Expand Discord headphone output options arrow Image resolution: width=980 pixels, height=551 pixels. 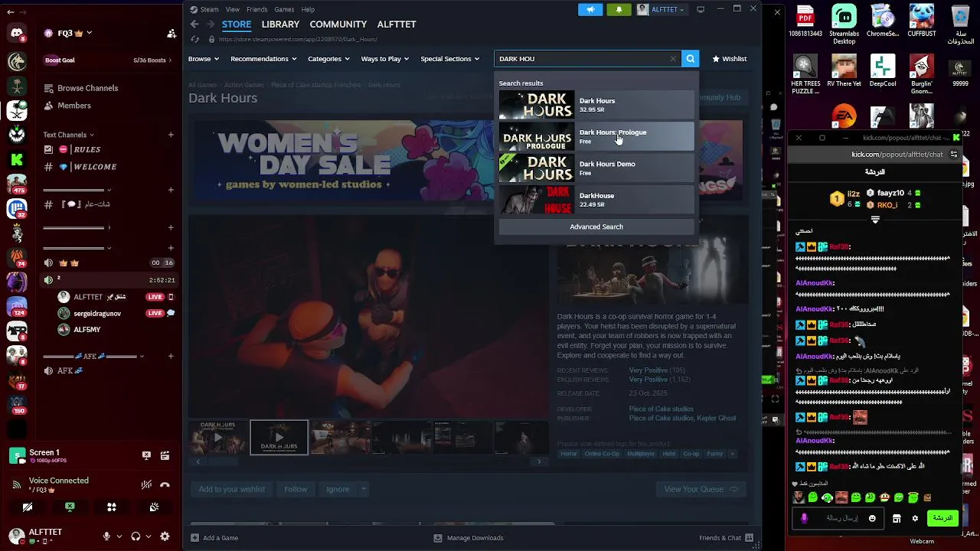coord(148,536)
